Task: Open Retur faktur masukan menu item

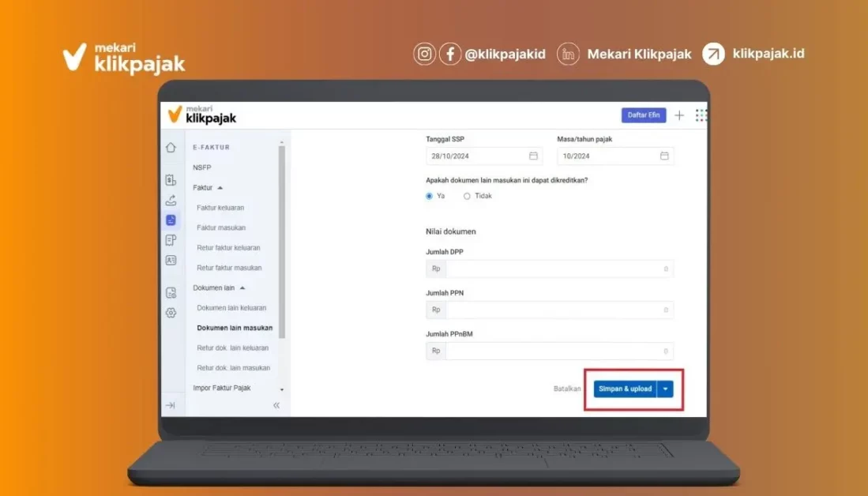Action: [x=229, y=268]
